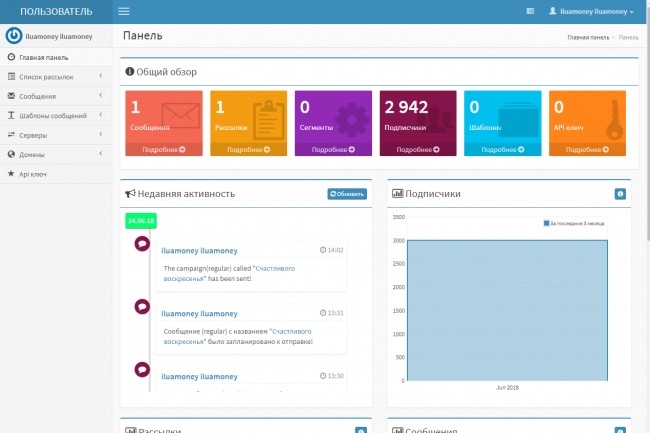Click the key icon on API ключ card
Screen dimensions: 650x433
(614, 119)
